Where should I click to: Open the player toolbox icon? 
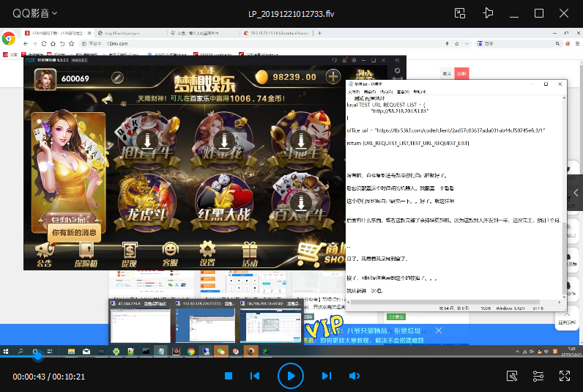[512, 376]
